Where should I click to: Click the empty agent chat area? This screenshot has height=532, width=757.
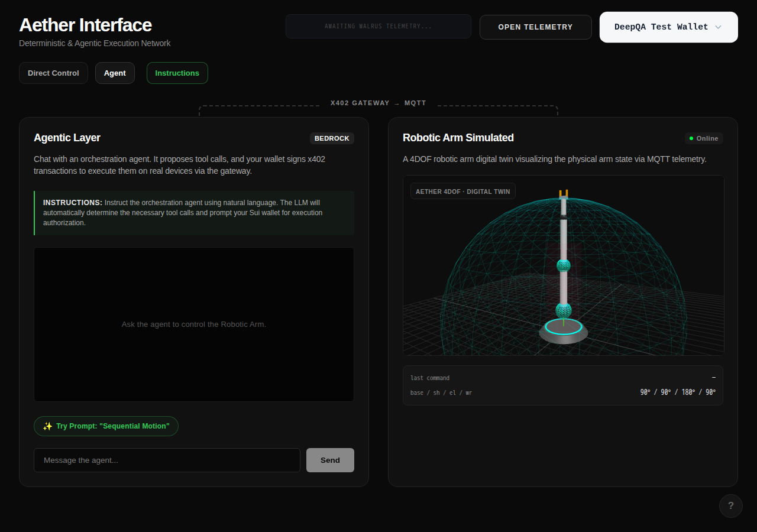pyautogui.click(x=194, y=325)
